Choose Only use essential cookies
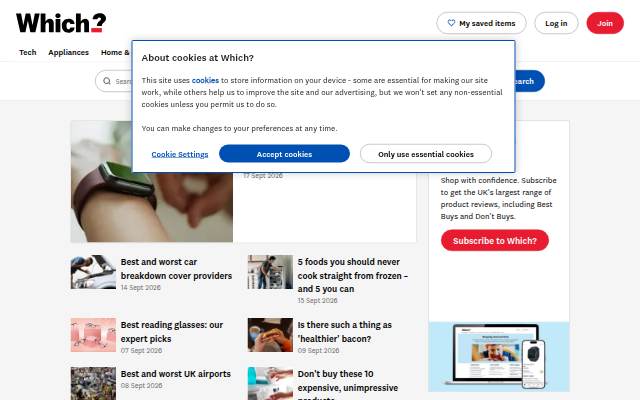This screenshot has height=400, width=640. point(426,154)
